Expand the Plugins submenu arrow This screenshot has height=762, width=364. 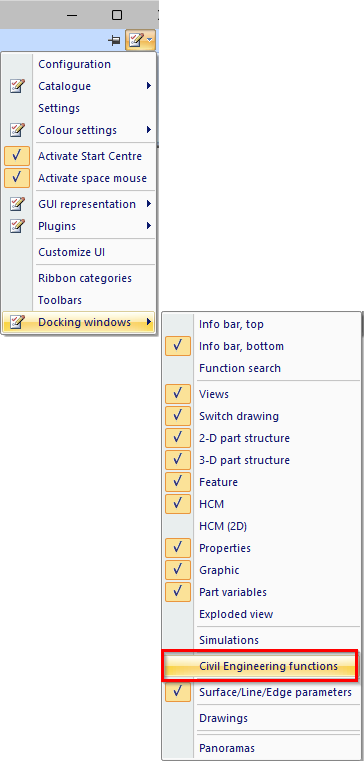149,225
